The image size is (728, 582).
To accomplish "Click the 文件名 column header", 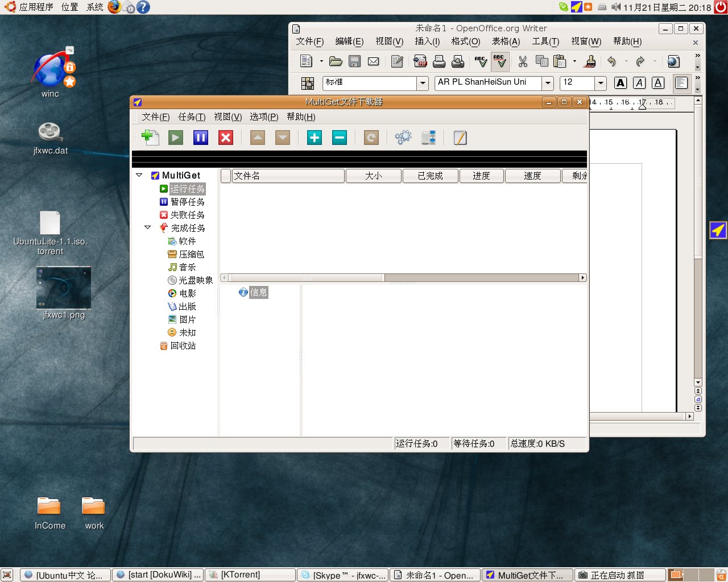I will click(288, 176).
